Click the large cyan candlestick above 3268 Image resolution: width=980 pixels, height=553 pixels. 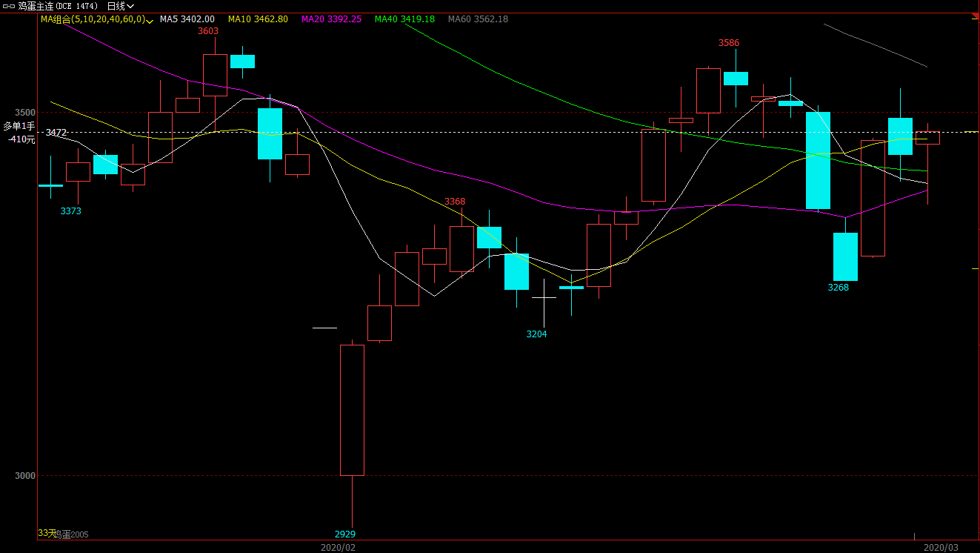(845, 256)
